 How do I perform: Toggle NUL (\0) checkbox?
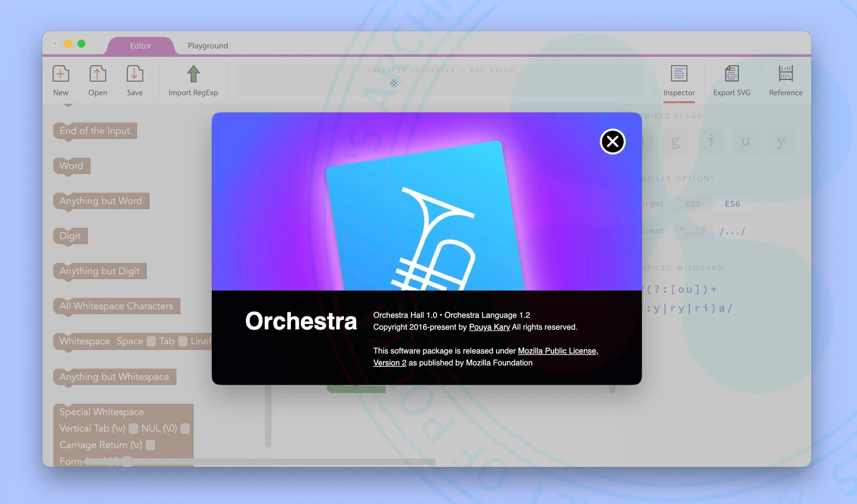click(185, 428)
